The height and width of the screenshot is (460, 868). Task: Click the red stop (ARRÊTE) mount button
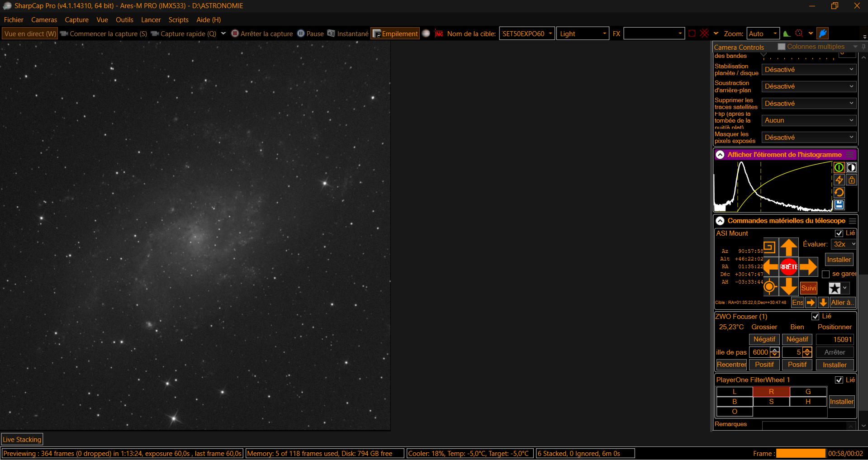click(789, 267)
